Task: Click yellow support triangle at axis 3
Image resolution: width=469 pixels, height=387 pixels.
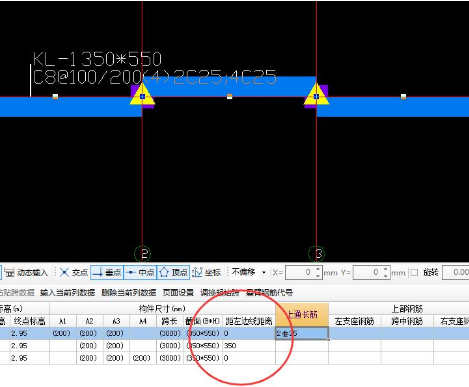Action: pos(316,95)
